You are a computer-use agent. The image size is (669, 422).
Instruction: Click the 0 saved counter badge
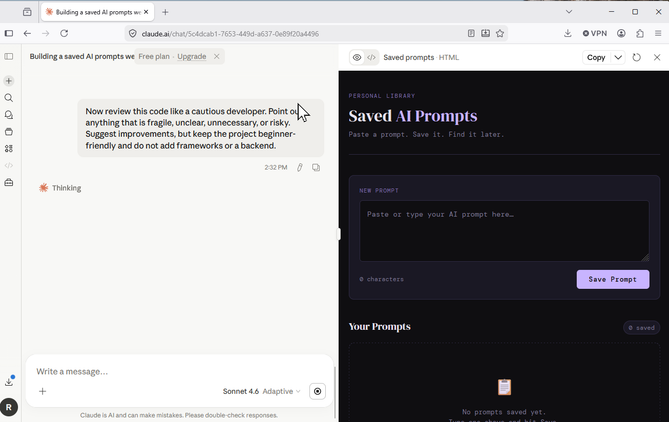tap(641, 328)
